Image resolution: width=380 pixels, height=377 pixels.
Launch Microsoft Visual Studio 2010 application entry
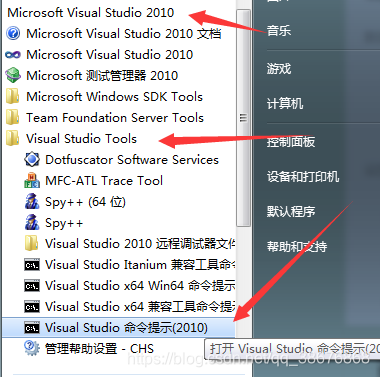110,55
